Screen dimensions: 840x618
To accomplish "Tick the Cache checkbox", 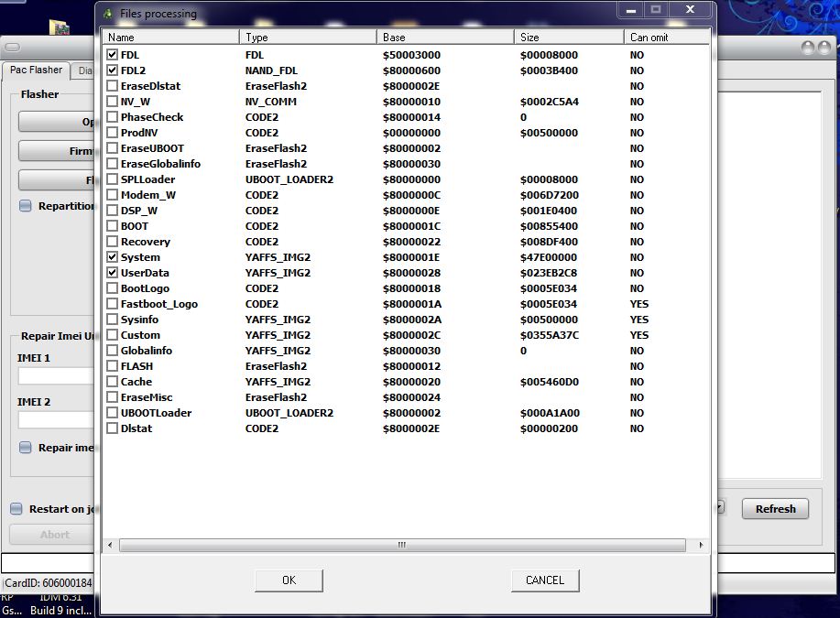I will pyautogui.click(x=112, y=382).
